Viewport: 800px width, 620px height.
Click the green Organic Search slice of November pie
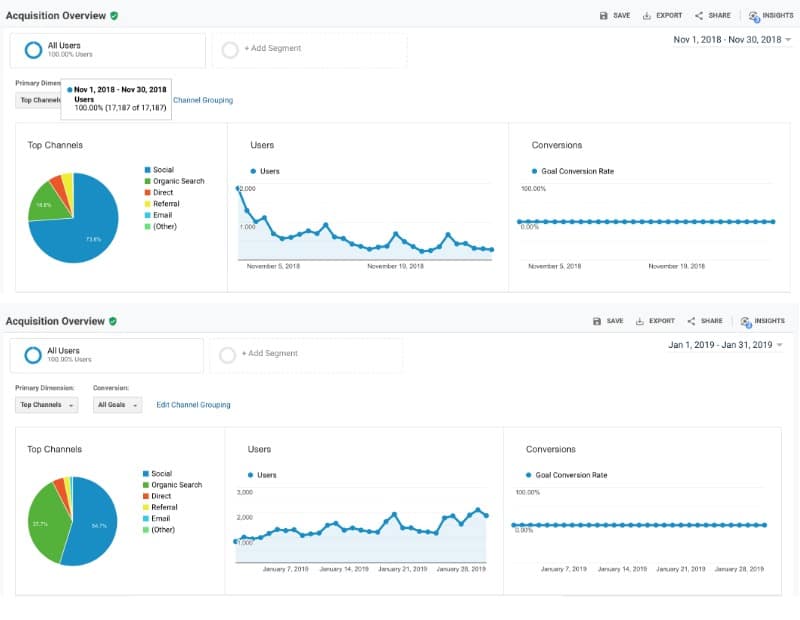click(x=47, y=204)
